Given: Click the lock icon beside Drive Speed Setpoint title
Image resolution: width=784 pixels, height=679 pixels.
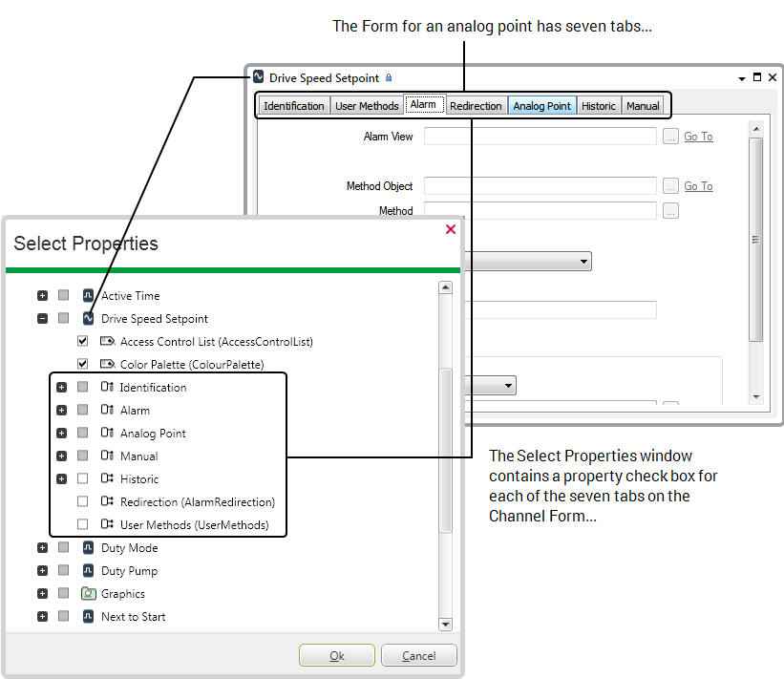Looking at the screenshot, I should [389, 78].
